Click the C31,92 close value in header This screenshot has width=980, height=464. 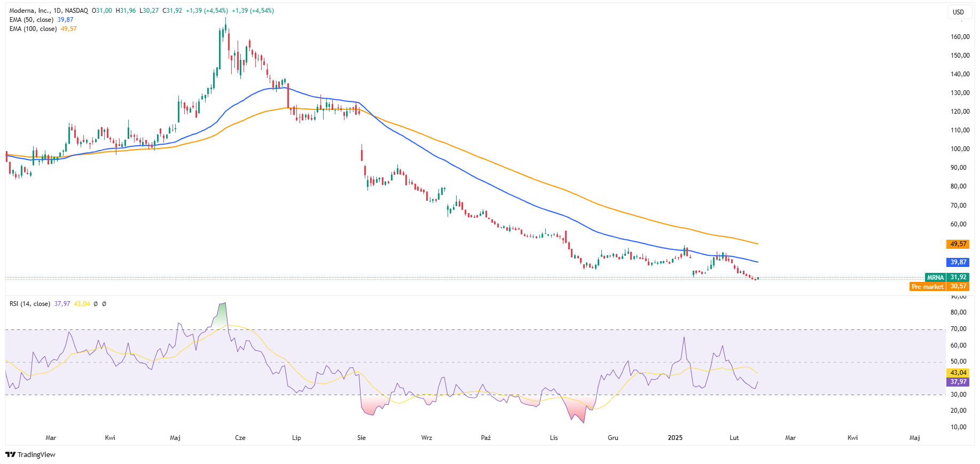173,11
